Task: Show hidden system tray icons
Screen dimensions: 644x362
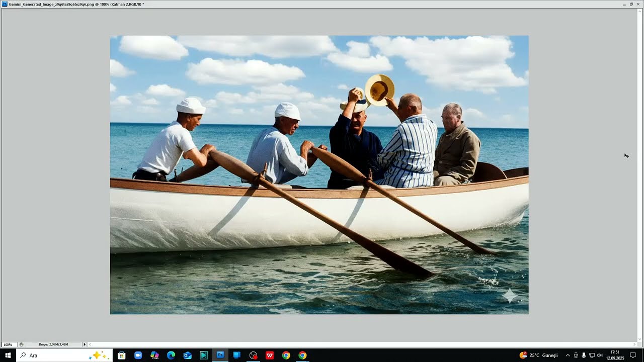Action: (568, 355)
